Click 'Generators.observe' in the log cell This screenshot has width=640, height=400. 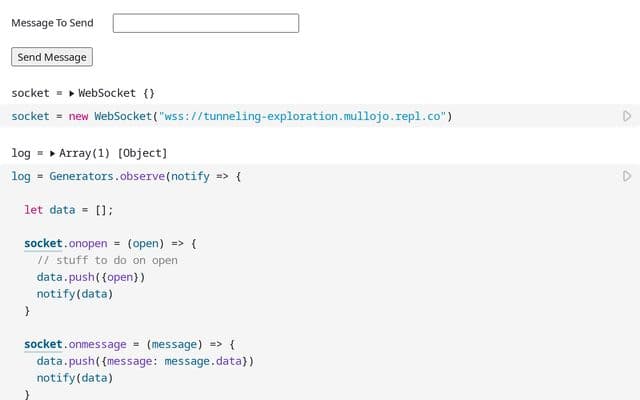coord(107,176)
